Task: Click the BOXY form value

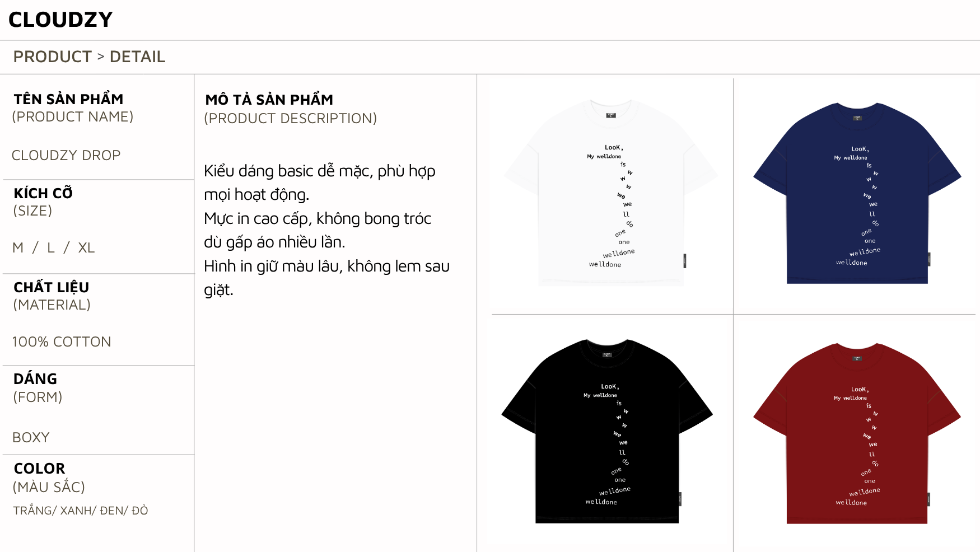Action: tap(31, 437)
